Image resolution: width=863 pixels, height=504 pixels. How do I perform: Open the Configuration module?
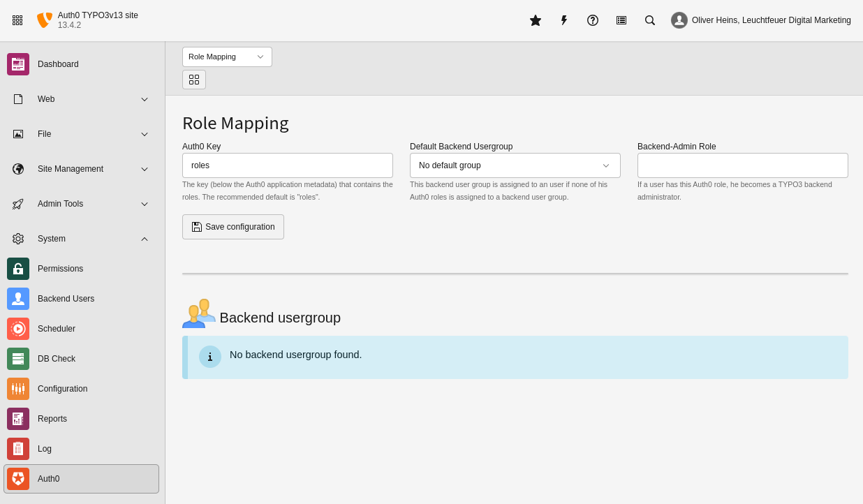point(81,389)
